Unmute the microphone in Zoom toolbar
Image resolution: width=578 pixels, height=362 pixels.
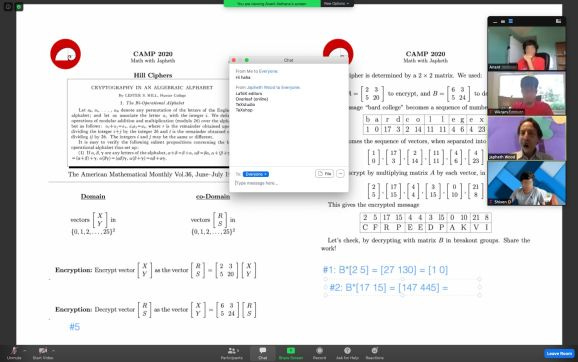click(x=14, y=353)
